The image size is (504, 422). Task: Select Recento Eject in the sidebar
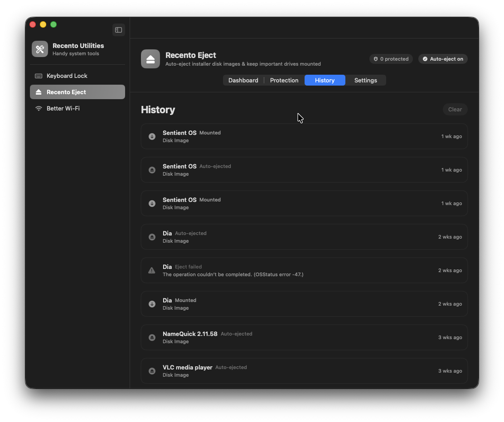78,92
